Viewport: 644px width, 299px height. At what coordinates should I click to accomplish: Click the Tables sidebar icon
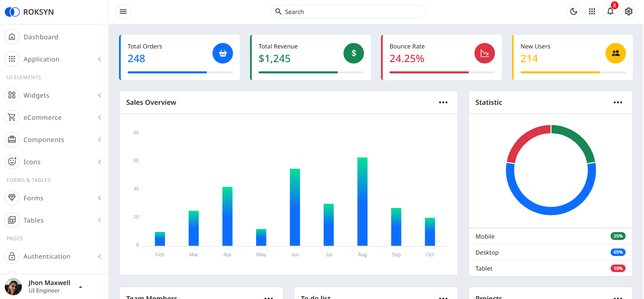click(12, 220)
